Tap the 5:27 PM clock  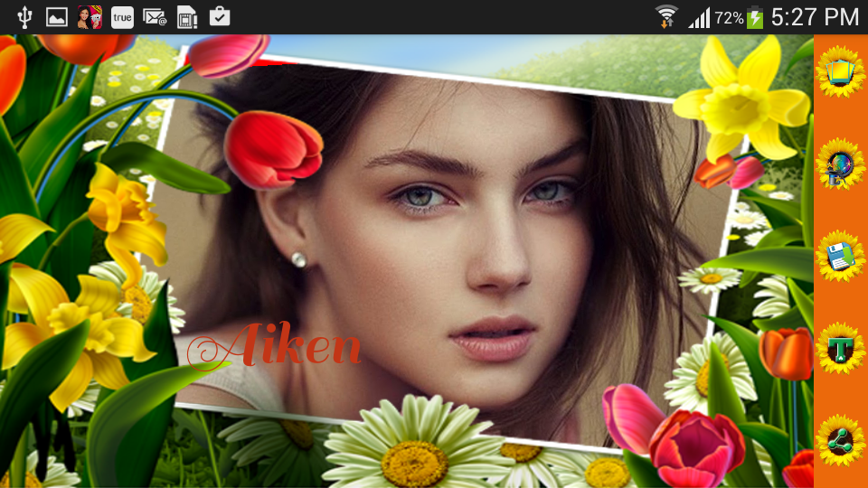[815, 16]
